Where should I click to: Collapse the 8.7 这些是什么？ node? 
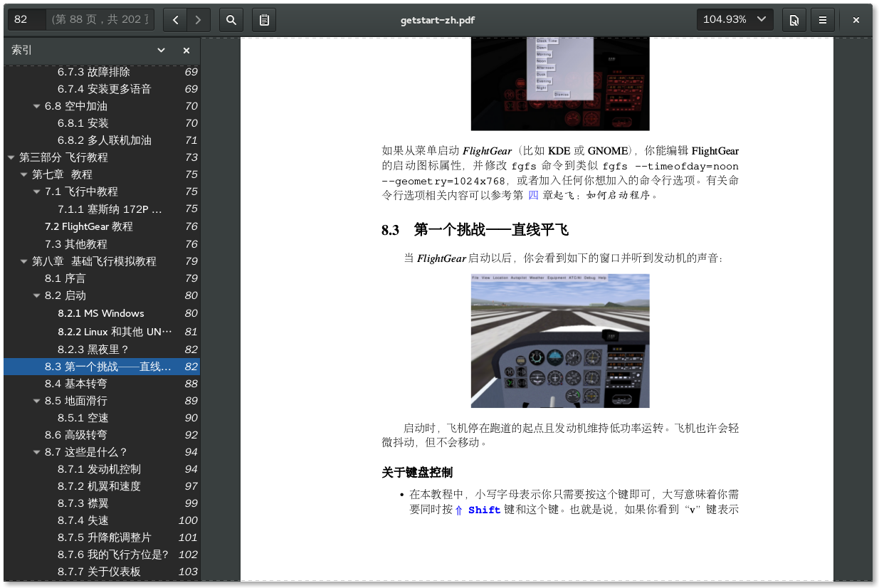(37, 452)
